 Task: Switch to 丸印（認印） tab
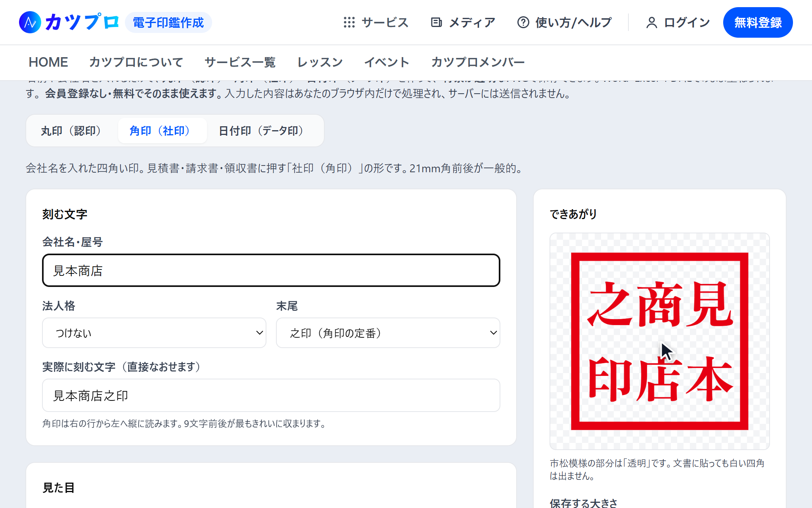[73, 131]
